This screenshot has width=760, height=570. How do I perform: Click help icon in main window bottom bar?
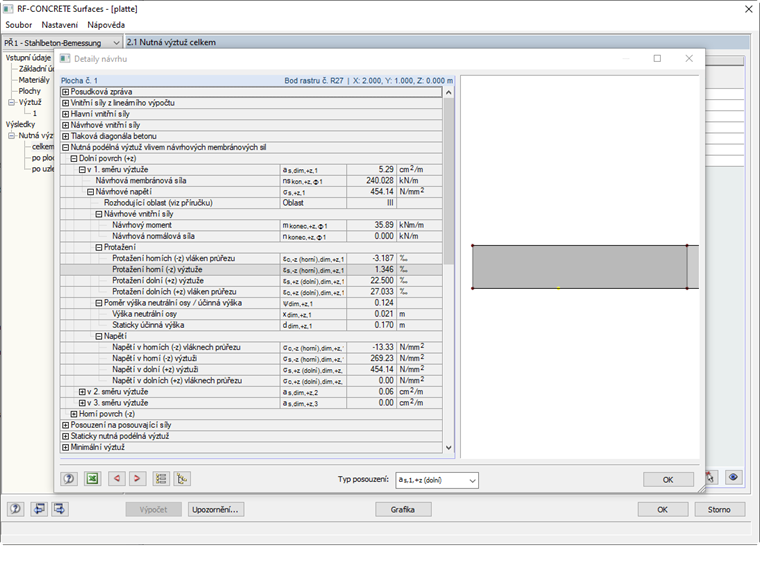point(16,509)
